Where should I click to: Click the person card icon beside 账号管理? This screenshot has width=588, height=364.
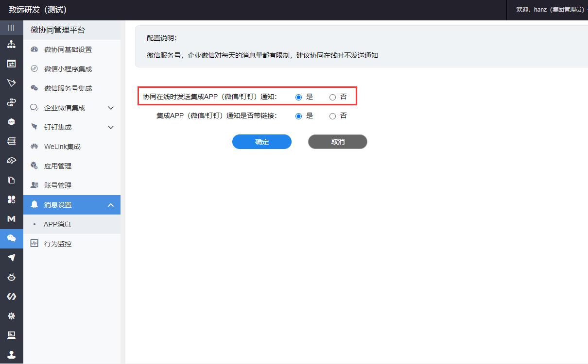[34, 185]
